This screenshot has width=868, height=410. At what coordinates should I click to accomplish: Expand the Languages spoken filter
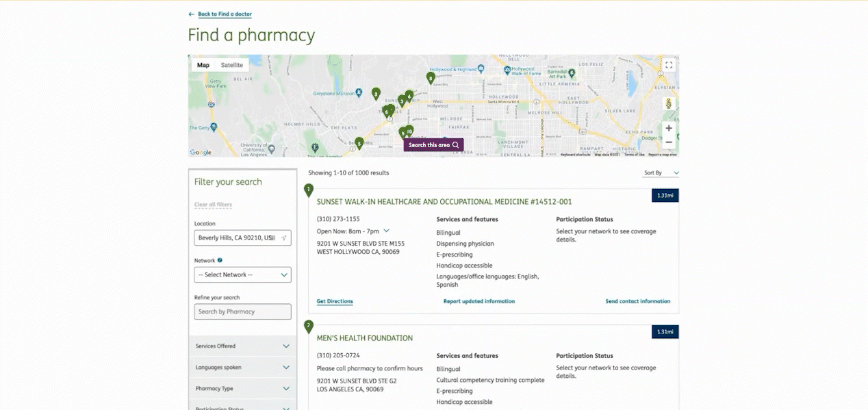click(x=242, y=368)
